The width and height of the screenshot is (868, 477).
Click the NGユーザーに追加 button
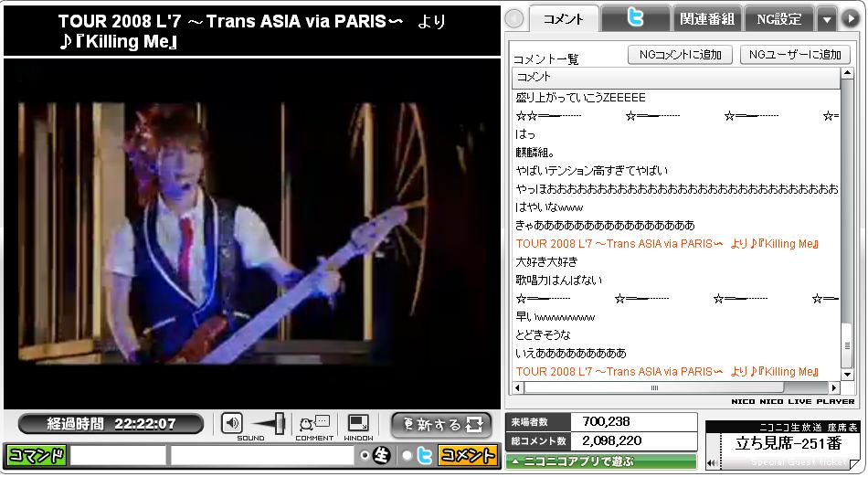coord(795,54)
